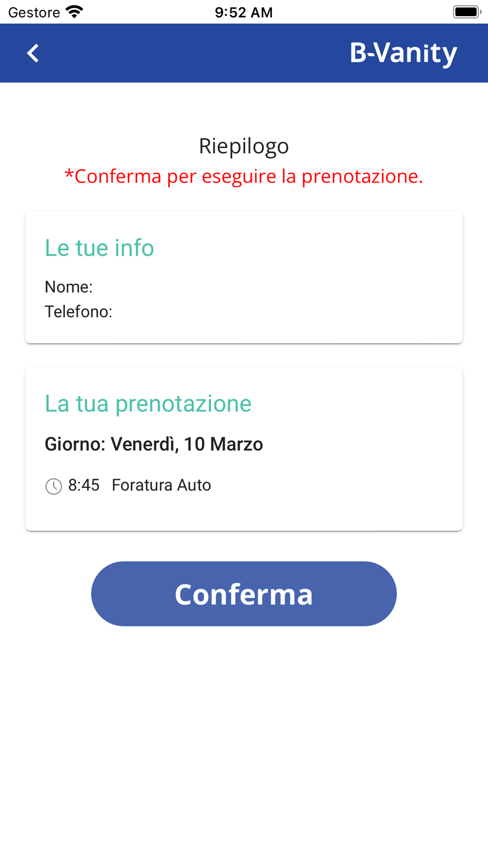Tap the B-Vanity header title
This screenshot has height=868, width=488.
pos(403,53)
